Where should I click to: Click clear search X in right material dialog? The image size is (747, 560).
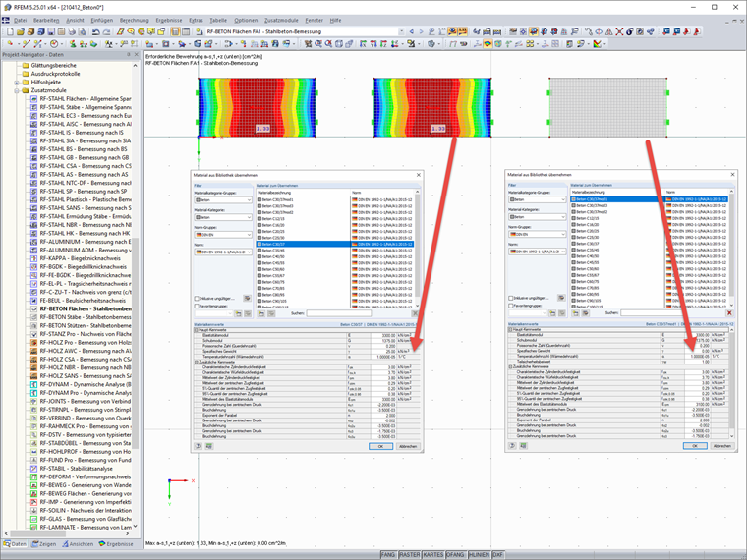(729, 312)
